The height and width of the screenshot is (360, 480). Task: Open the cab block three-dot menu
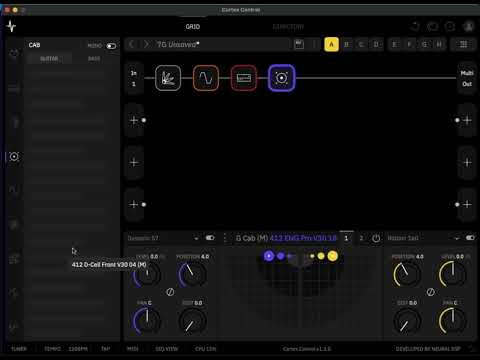(225, 238)
